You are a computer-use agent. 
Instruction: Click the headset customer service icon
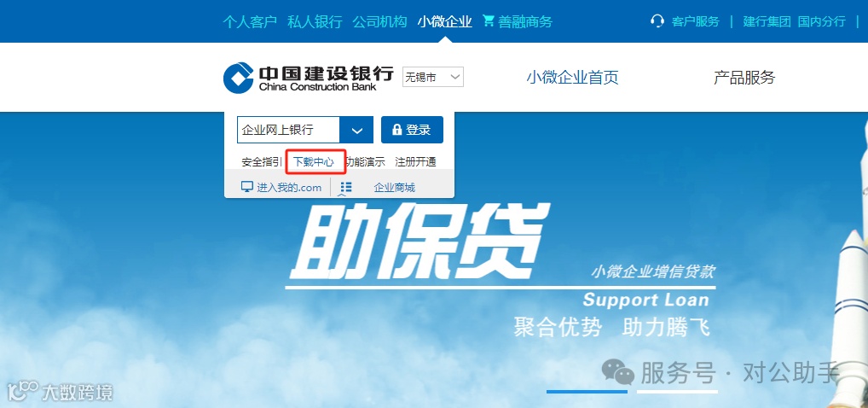tap(657, 21)
